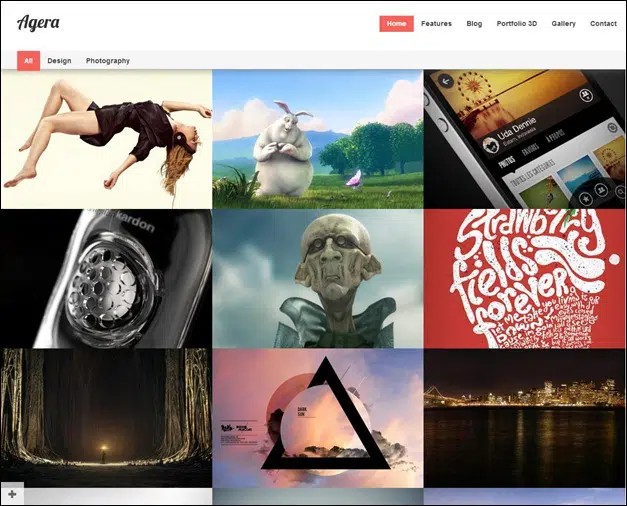Open the black triangle Dark Sun artwork
This screenshot has width=627, height=506.
pos(317,417)
